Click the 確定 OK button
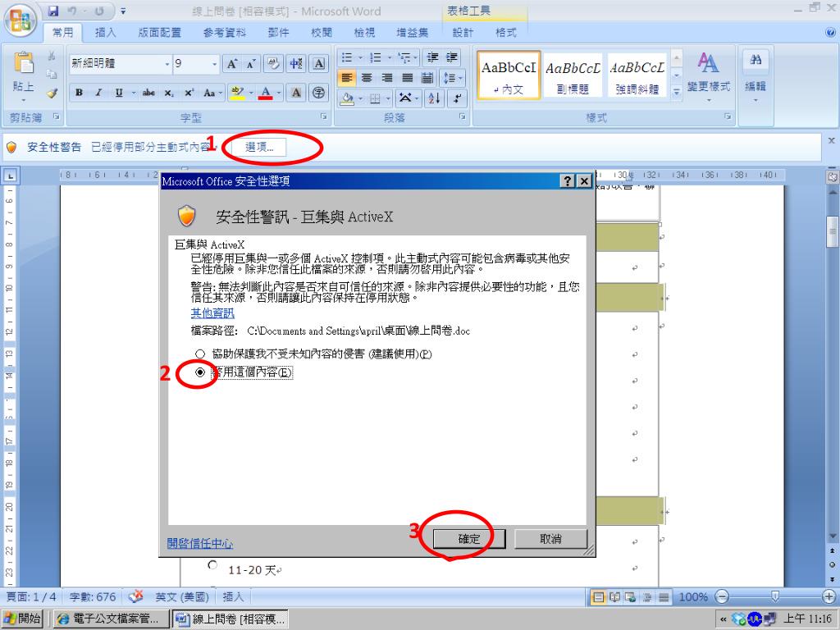840x630 pixels. point(468,539)
